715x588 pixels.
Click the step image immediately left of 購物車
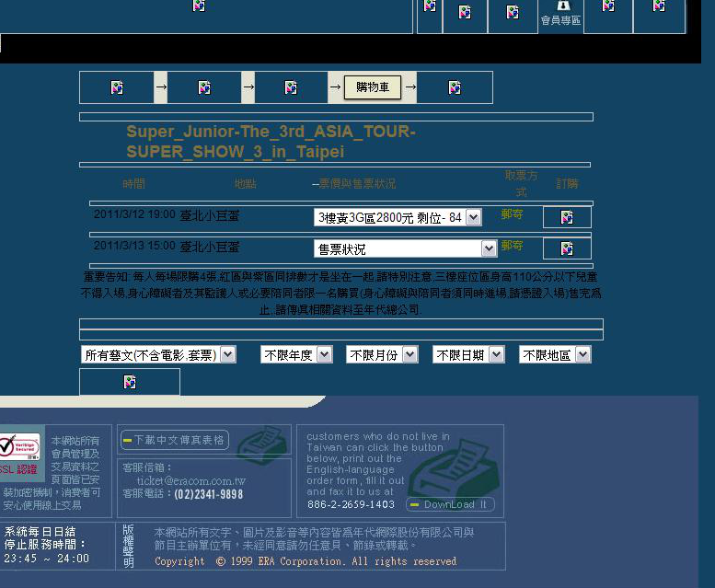pos(291,87)
